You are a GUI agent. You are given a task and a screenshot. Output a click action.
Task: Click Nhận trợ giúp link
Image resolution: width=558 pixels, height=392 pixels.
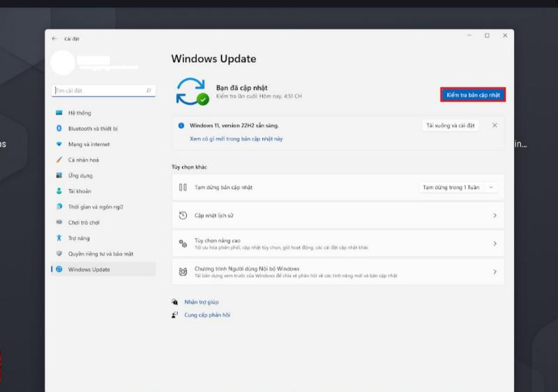(x=202, y=302)
